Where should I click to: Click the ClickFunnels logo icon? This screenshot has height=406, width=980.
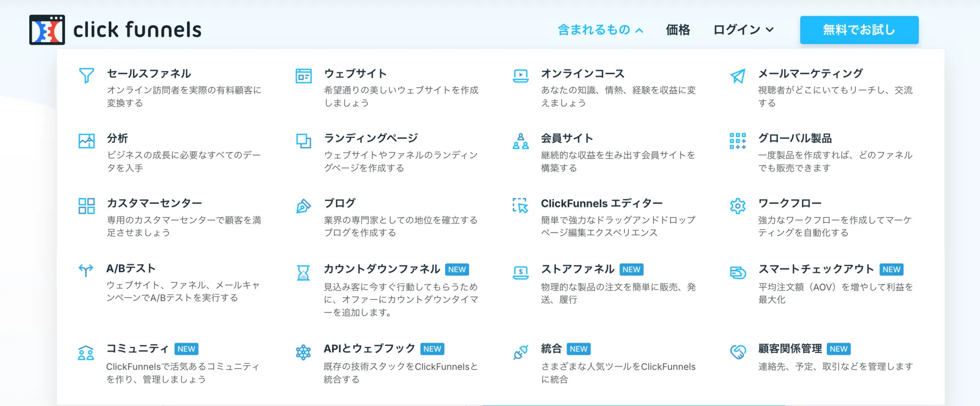pyautogui.click(x=47, y=30)
